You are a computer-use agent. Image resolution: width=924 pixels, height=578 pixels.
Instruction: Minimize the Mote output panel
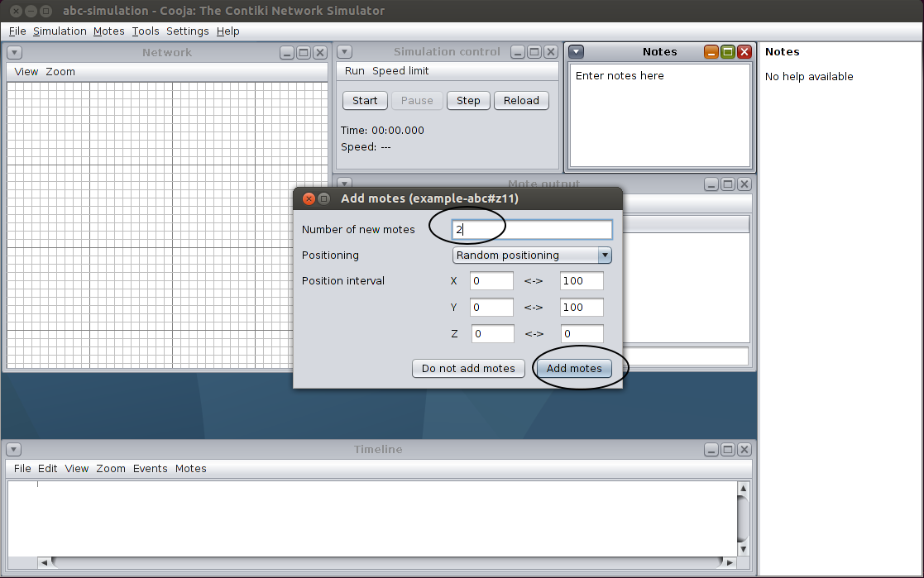(711, 184)
